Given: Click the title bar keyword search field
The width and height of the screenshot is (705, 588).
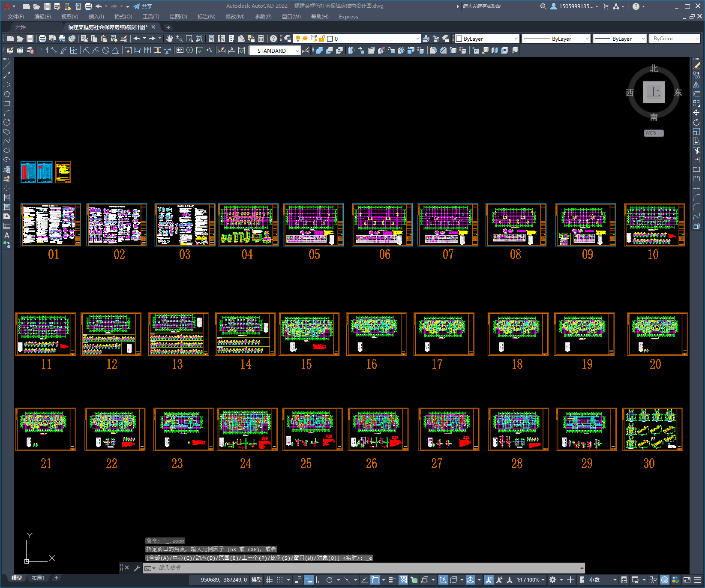Looking at the screenshot, I should pyautogui.click(x=499, y=6).
